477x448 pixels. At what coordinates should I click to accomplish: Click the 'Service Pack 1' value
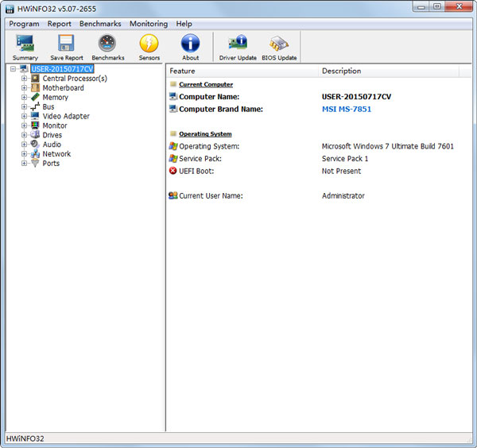(x=345, y=159)
